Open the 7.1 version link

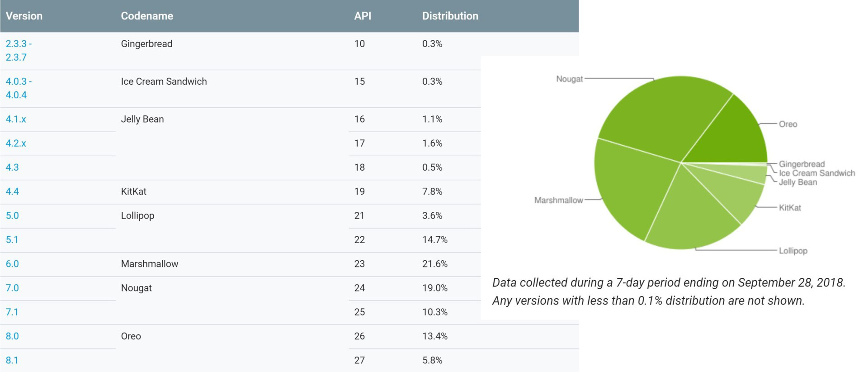(12, 312)
